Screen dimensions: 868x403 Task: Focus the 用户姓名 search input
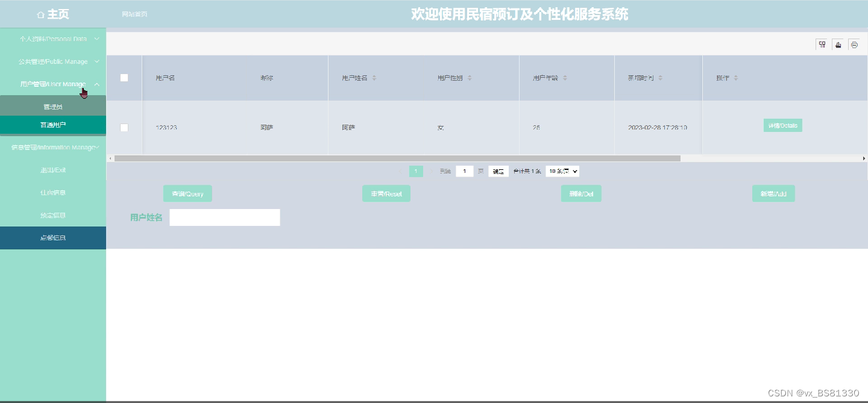tap(225, 217)
